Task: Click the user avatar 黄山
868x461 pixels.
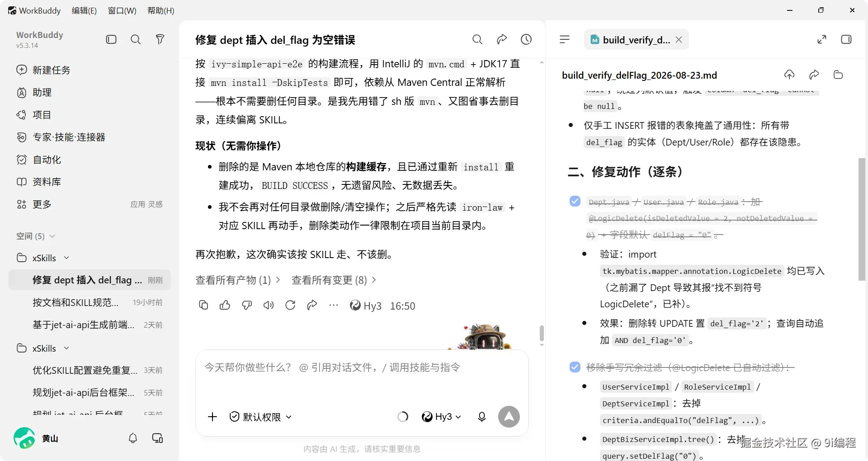Action: (x=24, y=438)
